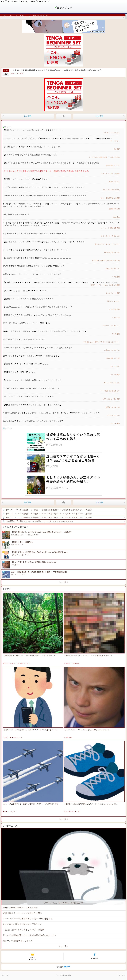Click the mountain trail smartphone au ad link
The width and height of the screenshot is (127, 980).
(73, 458)
